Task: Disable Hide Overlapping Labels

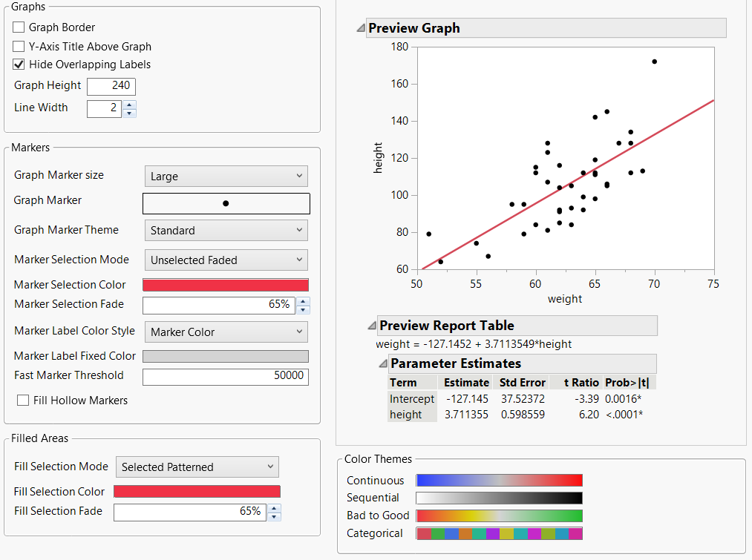Action: [19, 64]
